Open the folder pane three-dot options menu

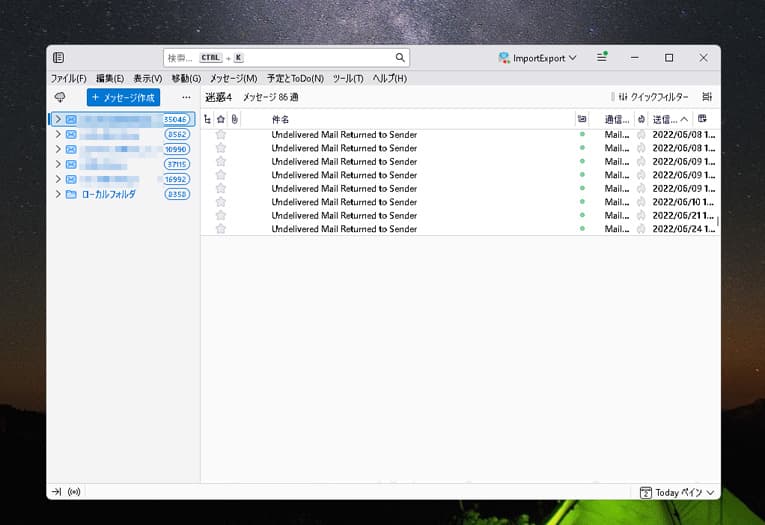(x=186, y=97)
